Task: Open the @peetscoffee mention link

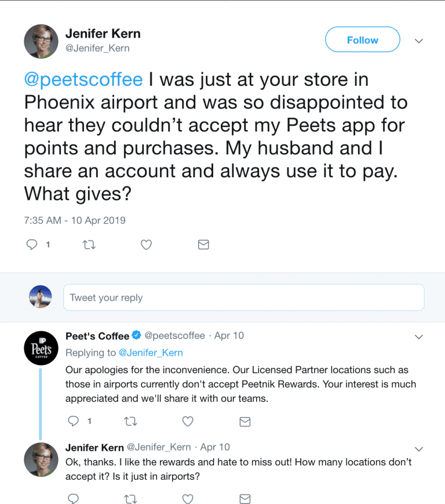Action: [83, 79]
